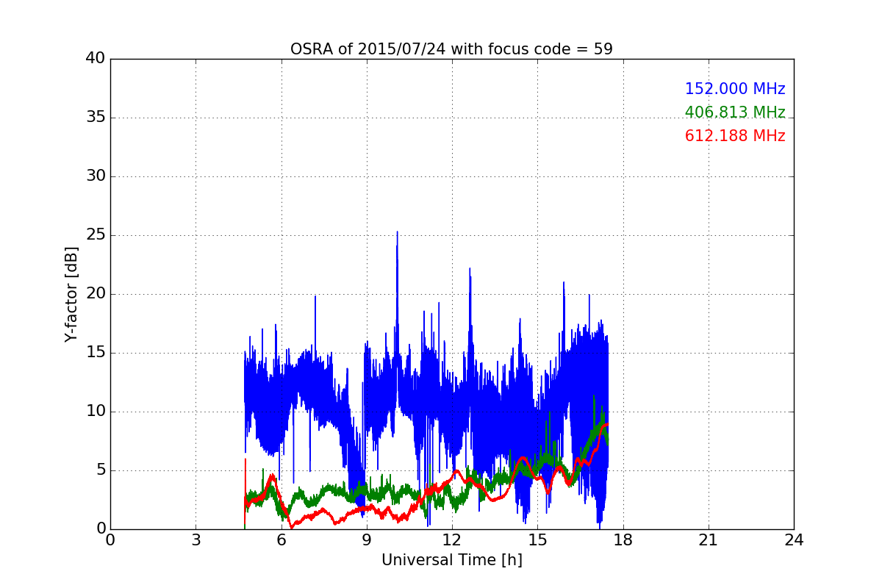Image resolution: width=882 pixels, height=588 pixels.
Task: Click the x-axis tick value 12
Action: coord(451,540)
